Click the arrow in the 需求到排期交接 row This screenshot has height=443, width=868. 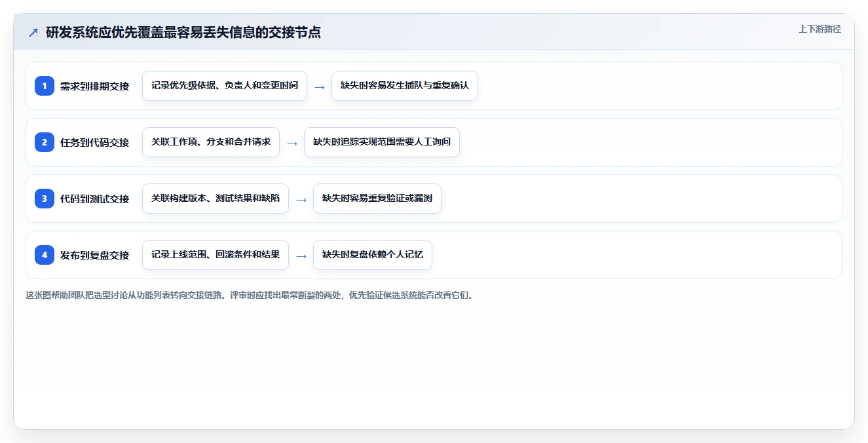320,87
